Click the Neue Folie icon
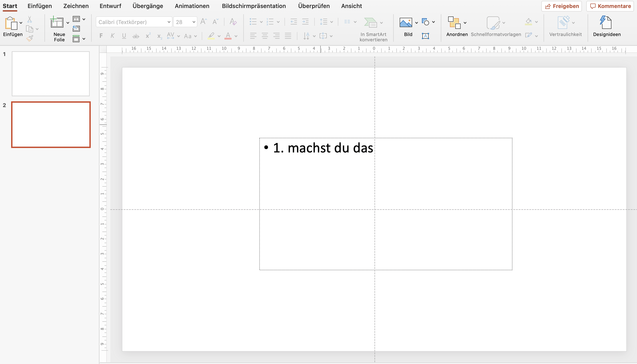 click(x=57, y=22)
